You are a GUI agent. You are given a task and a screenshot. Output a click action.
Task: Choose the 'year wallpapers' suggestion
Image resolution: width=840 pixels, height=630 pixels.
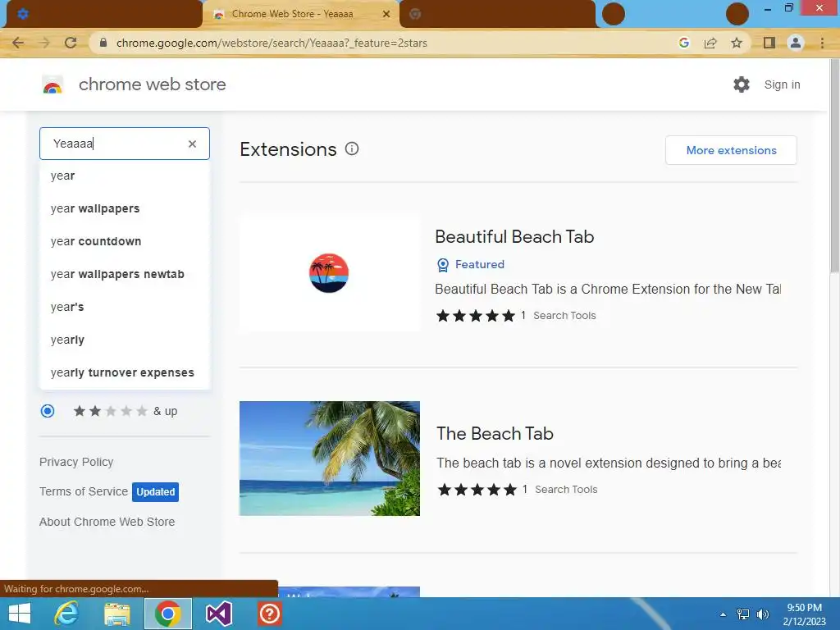(125, 208)
